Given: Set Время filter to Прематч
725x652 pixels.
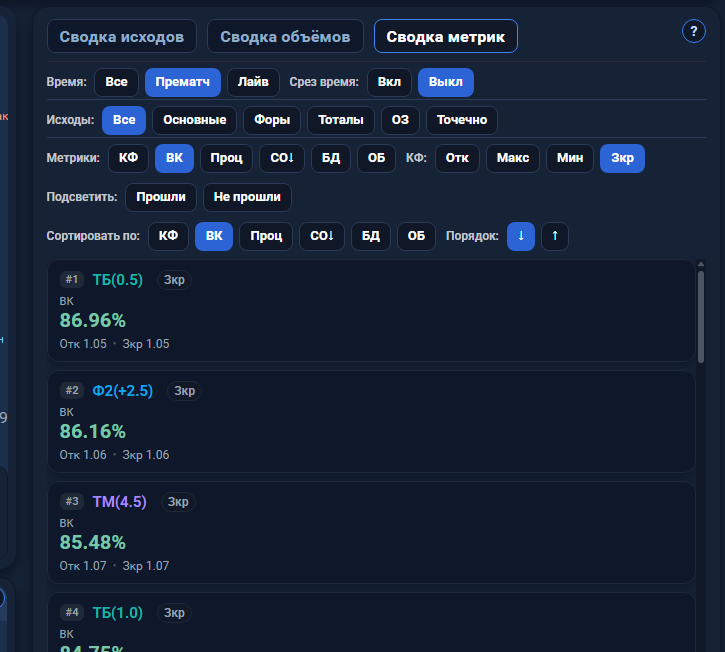Looking at the screenshot, I should coord(183,82).
